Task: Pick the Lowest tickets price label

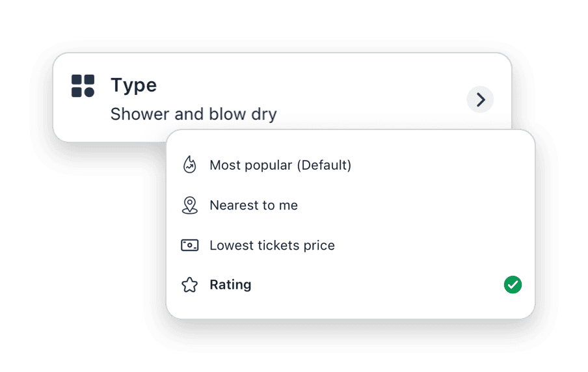Action: coord(272,246)
